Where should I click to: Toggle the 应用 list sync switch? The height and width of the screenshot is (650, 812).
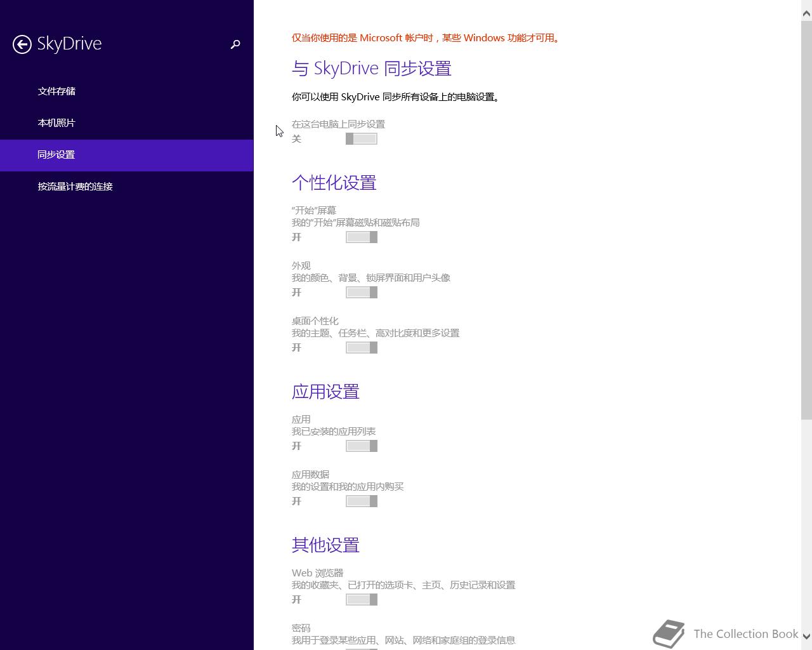point(362,446)
